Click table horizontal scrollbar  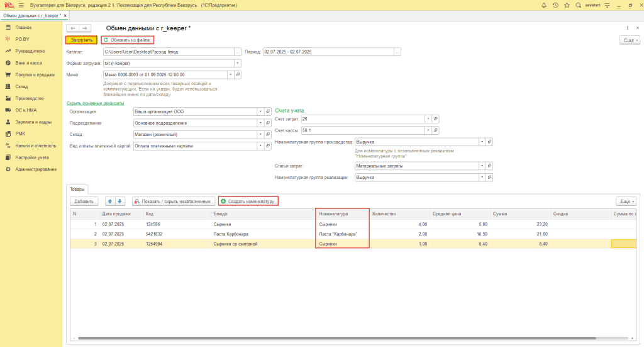[337, 338]
